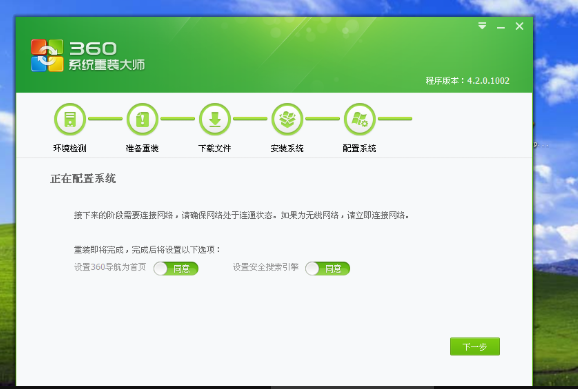Click the 设置安全搜索引擎 label
This screenshot has height=389, width=578.
[265, 267]
